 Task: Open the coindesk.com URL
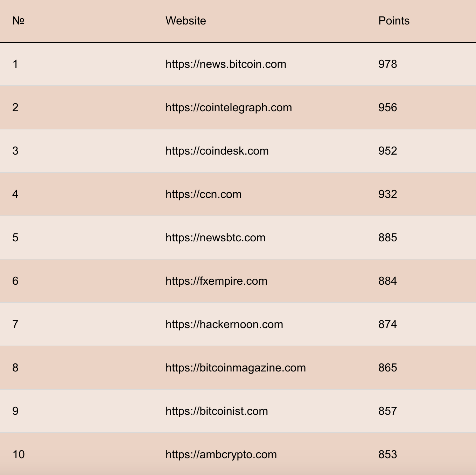[x=217, y=151]
